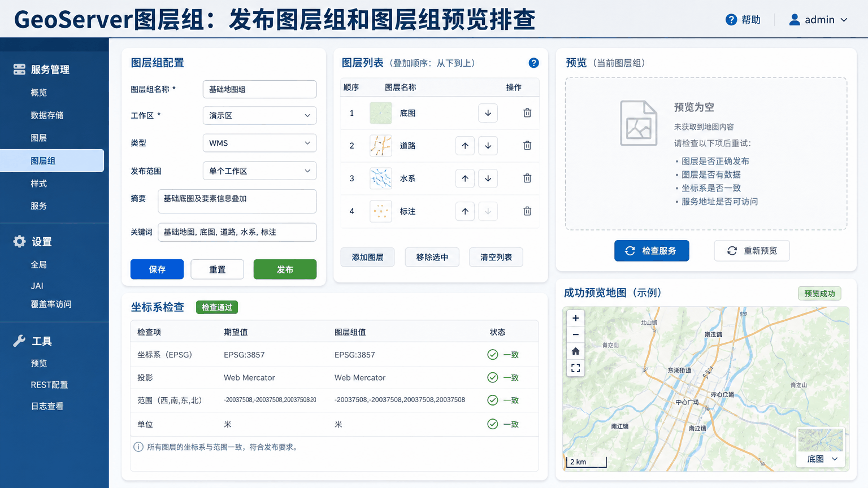The height and width of the screenshot is (488, 868).
Task: Click the green 发布 button
Action: tap(285, 269)
